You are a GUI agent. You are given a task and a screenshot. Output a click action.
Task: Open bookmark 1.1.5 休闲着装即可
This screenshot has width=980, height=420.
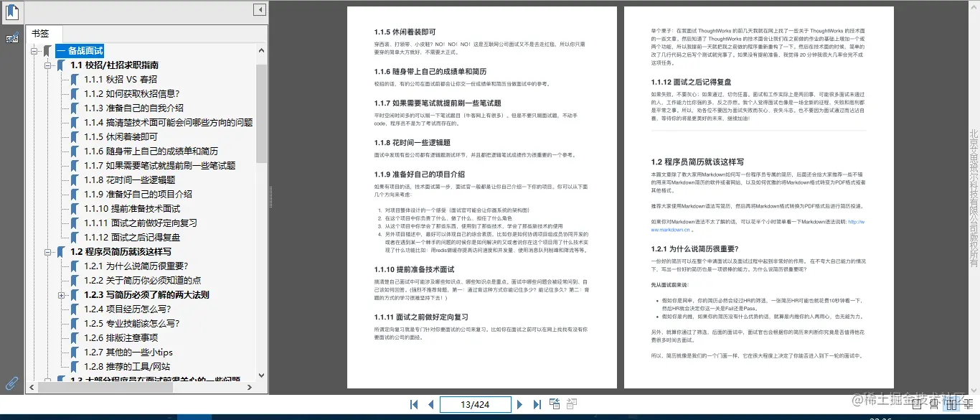(x=121, y=137)
